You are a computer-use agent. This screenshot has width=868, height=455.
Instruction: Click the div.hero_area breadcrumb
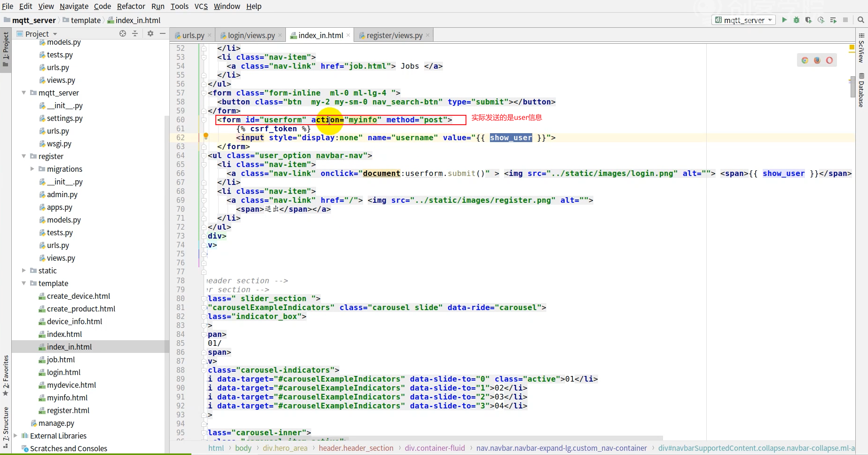(285, 448)
